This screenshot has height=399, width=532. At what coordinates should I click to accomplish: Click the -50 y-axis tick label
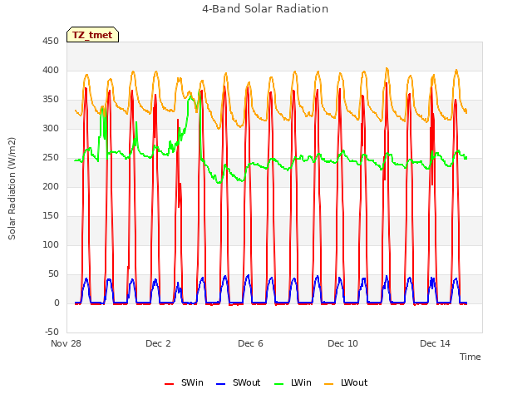click(52, 332)
